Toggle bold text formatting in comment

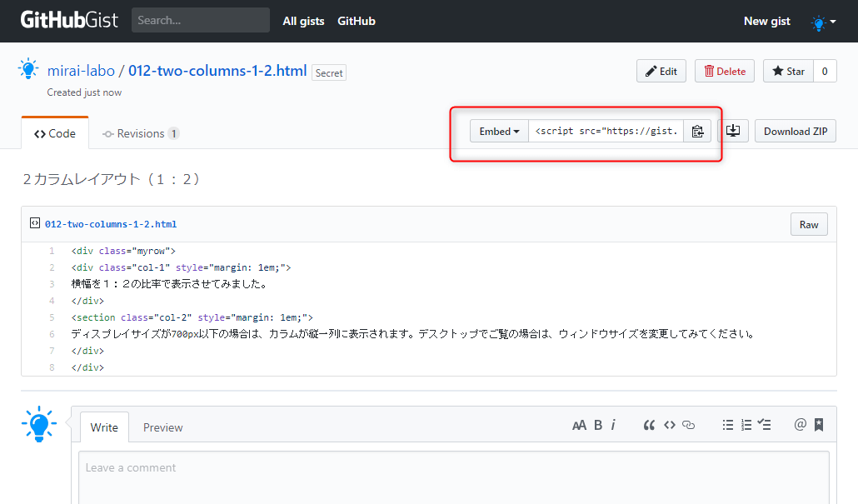(598, 425)
